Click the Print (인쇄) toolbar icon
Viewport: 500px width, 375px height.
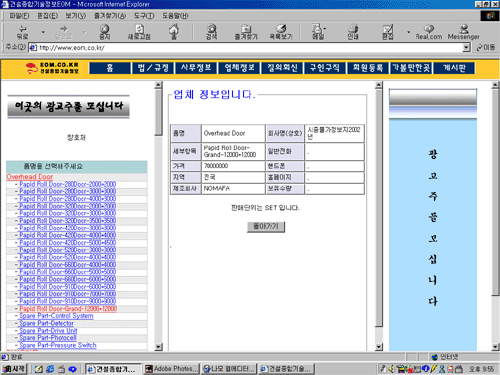[x=353, y=32]
